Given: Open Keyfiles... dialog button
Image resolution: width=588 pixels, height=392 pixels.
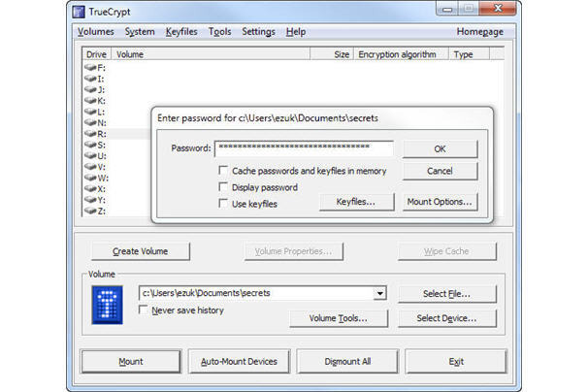Looking at the screenshot, I should [356, 202].
